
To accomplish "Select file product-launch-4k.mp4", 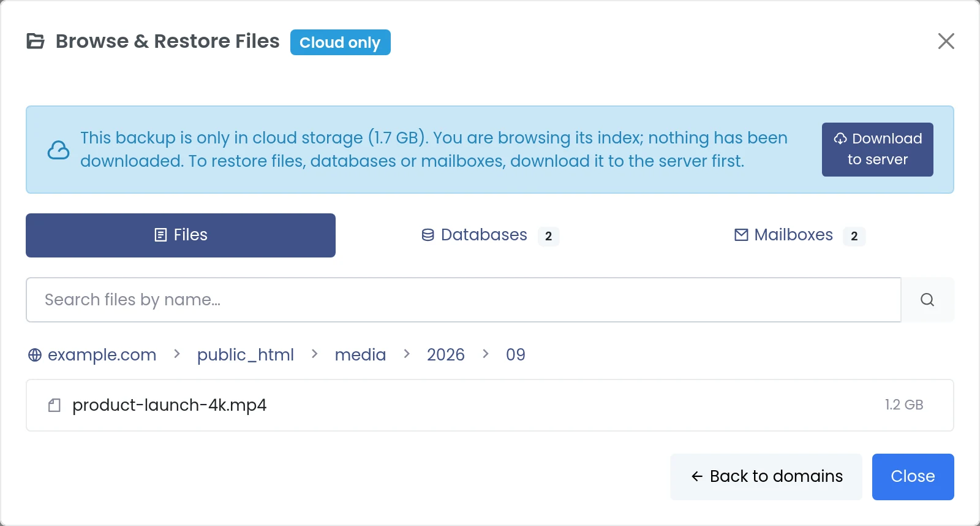I will [x=490, y=405].
